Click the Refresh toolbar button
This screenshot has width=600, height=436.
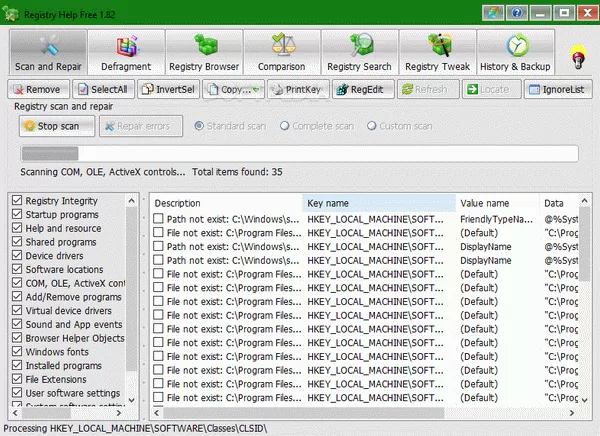coord(428,89)
